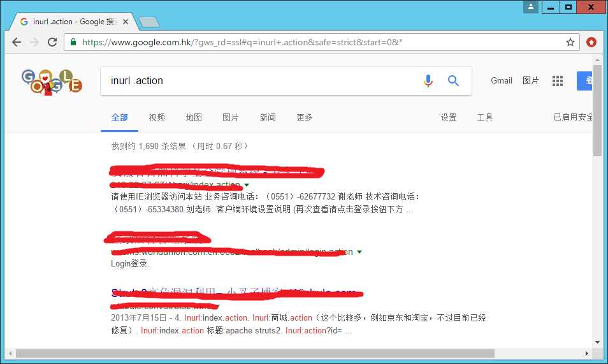Open the second redacted search result title
Screen dimensions: 608x364
point(157,238)
